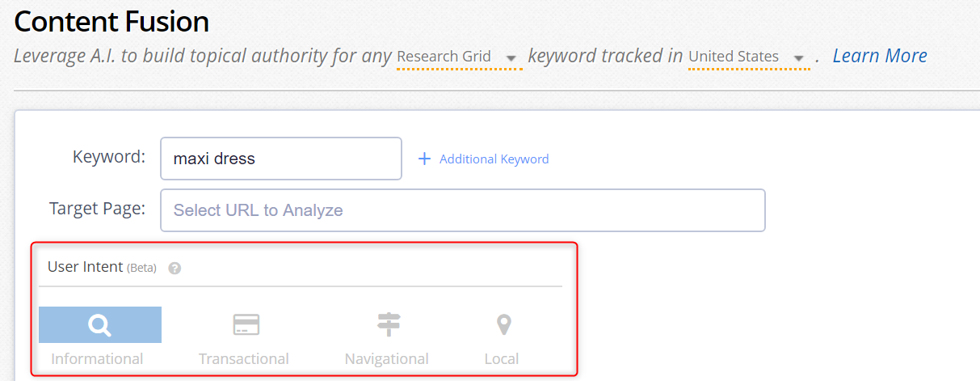Select the Local map pin icon
Viewport: 980px width, 381px height.
point(503,325)
